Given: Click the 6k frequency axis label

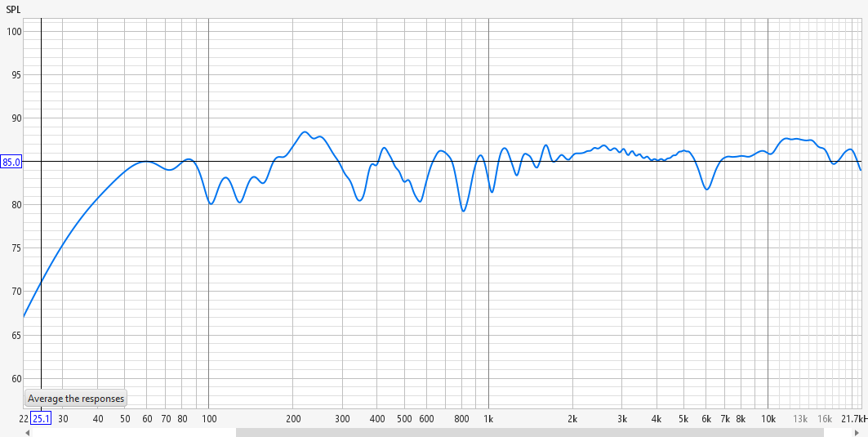Looking at the screenshot, I should (706, 418).
